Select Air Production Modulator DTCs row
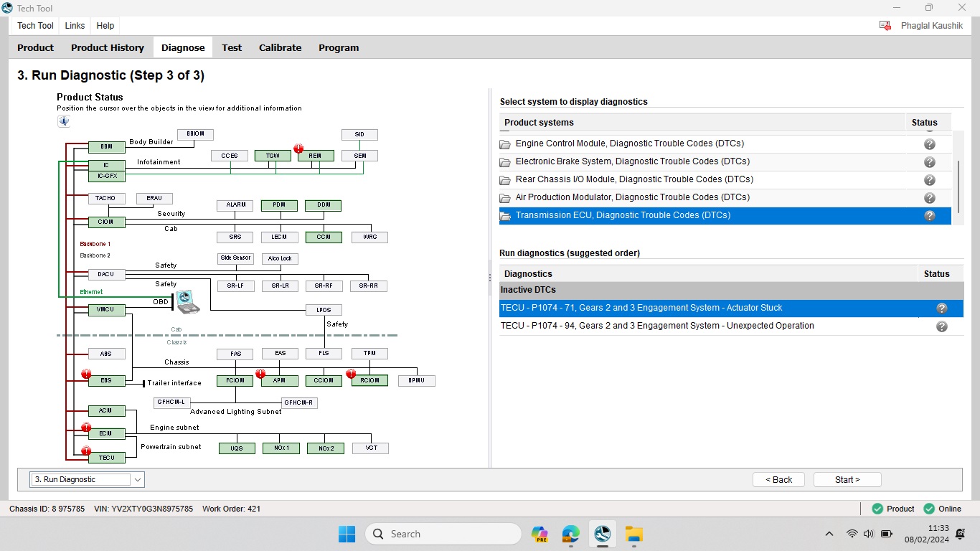The height and width of the screenshot is (551, 980). point(725,197)
